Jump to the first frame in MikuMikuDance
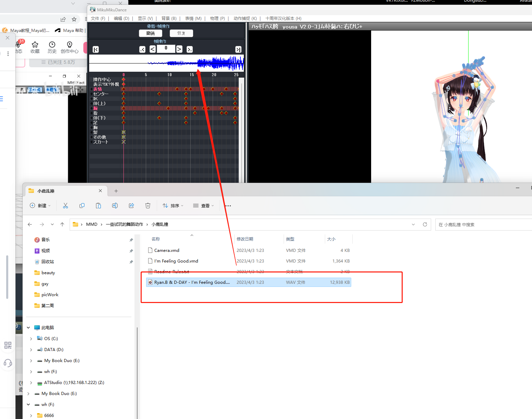Image resolution: width=532 pixels, height=419 pixels. (x=95, y=49)
